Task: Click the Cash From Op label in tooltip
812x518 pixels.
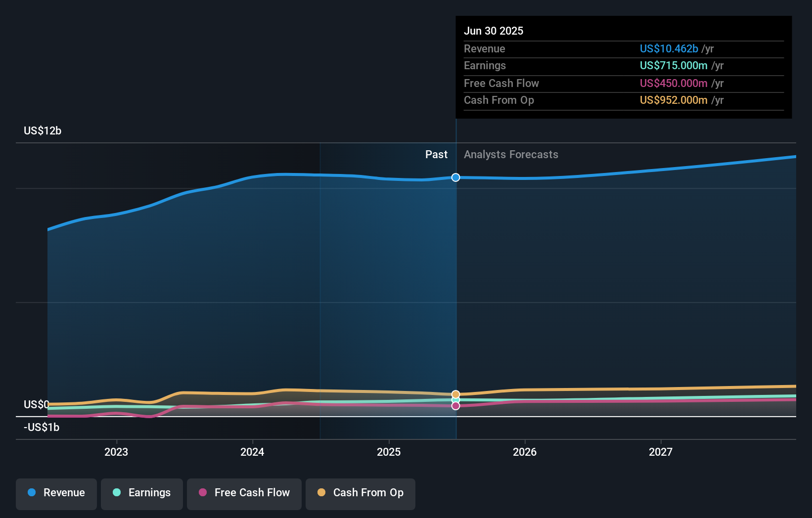Action: (x=499, y=100)
